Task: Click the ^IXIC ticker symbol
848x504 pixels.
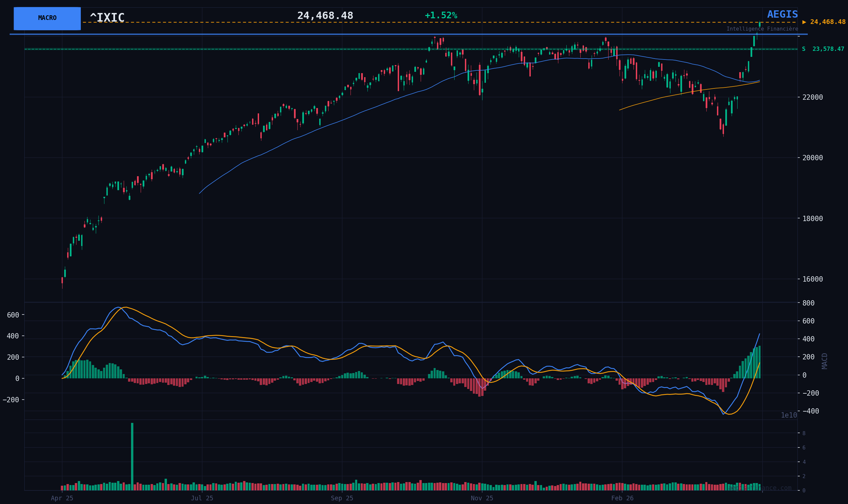Action: (107, 18)
